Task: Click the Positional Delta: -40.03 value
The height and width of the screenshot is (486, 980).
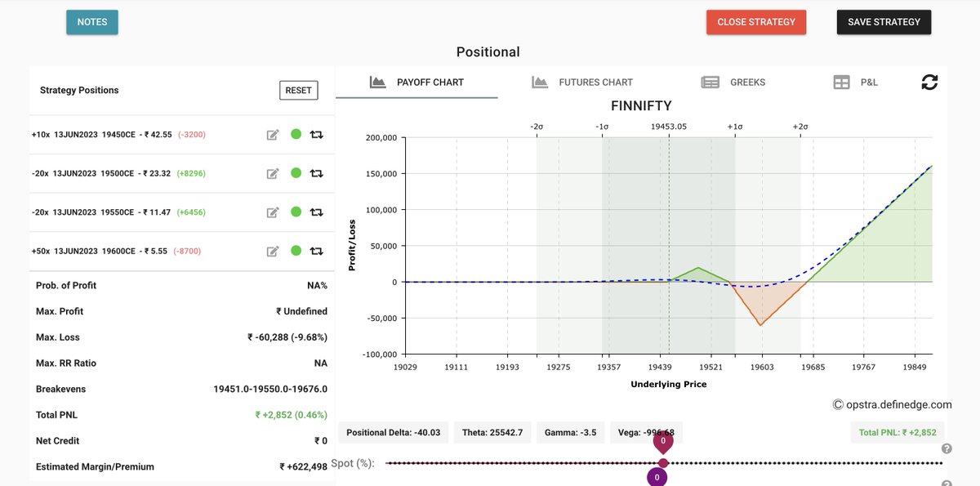Action: pyautogui.click(x=394, y=433)
